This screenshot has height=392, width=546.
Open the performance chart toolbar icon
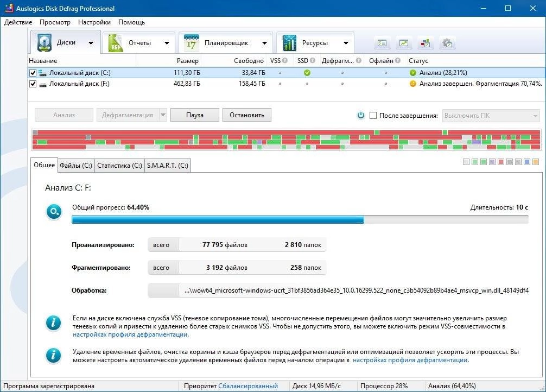[404, 43]
